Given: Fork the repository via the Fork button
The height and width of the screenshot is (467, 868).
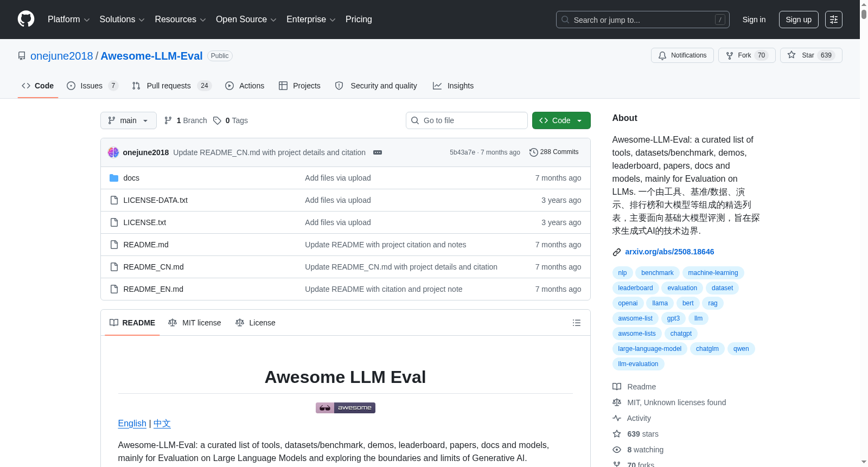Looking at the screenshot, I should pos(746,55).
